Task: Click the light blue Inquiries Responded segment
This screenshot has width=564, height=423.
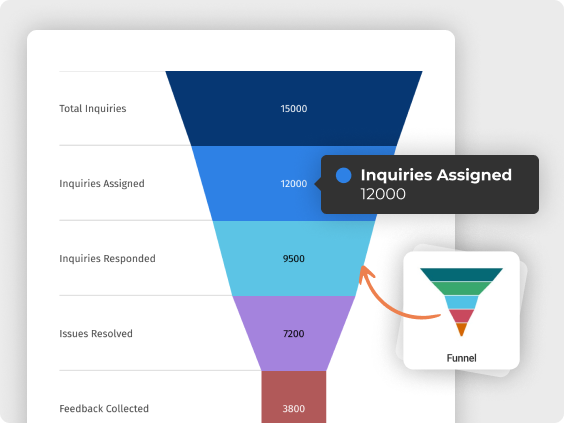Action: [294, 258]
